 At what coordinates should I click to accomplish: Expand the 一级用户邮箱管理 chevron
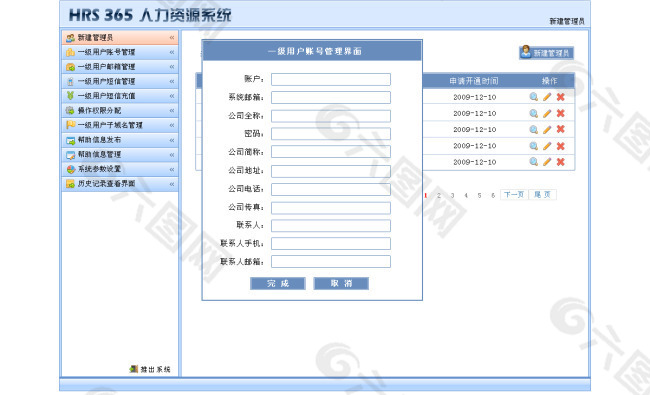pyautogui.click(x=172, y=67)
